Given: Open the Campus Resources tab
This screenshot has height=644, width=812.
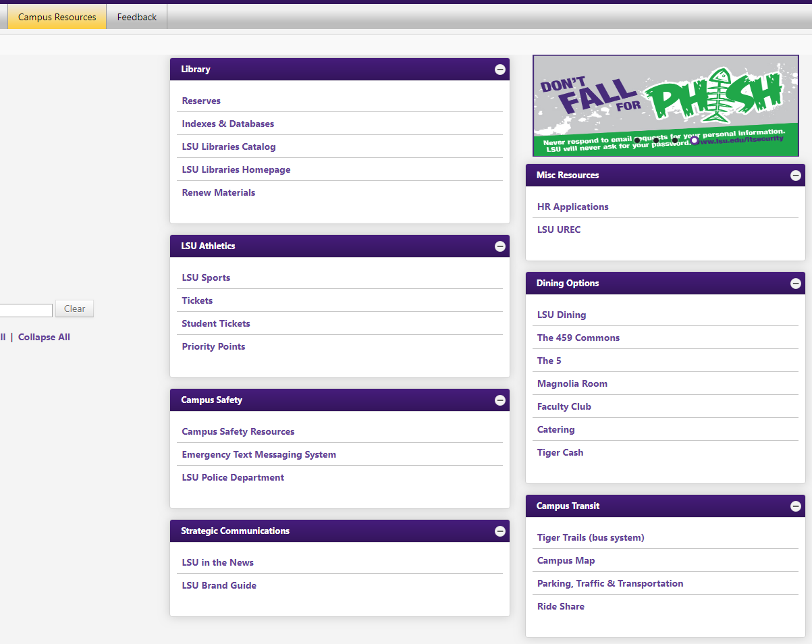Looking at the screenshot, I should coord(57,17).
